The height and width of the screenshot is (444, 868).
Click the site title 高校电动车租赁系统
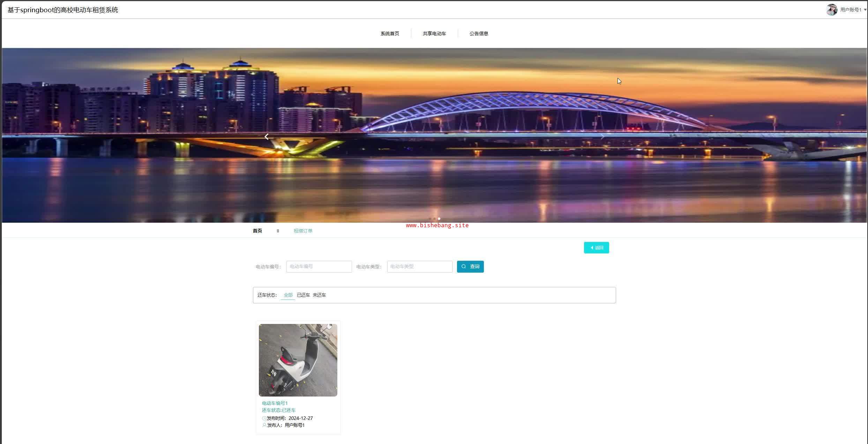point(63,10)
